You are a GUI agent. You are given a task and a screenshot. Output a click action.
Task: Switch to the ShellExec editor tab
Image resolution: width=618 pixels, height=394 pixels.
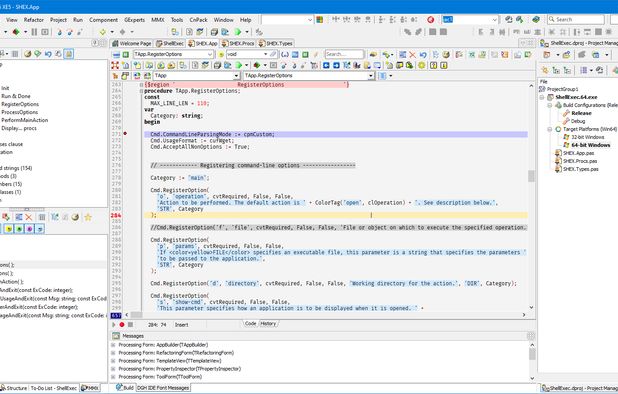[x=170, y=43]
